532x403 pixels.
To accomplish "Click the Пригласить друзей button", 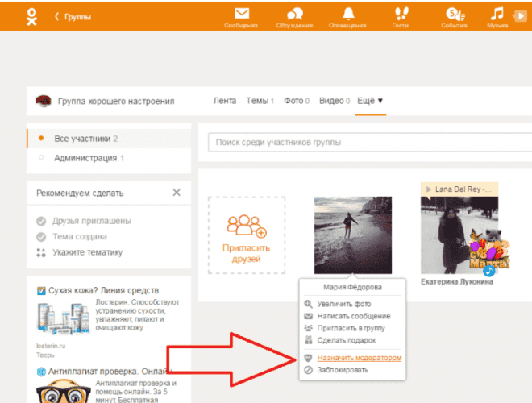I will point(246,234).
